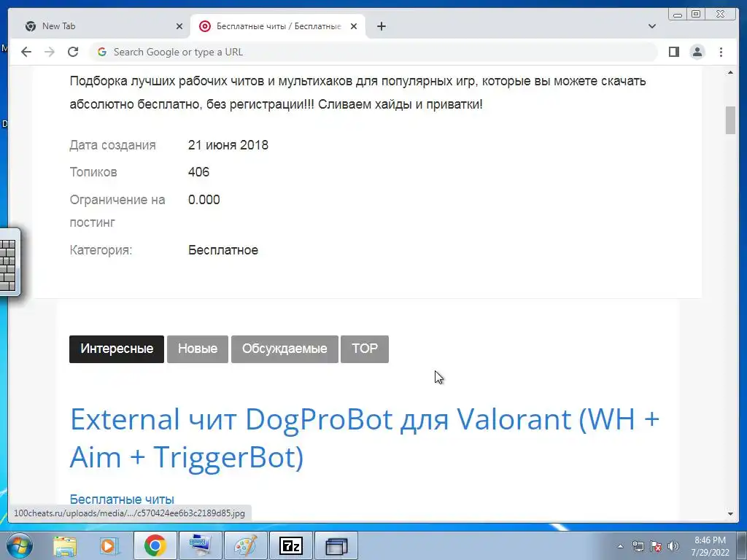Minimize the Chrome window
Screen dimensions: 747x560
(678, 14)
